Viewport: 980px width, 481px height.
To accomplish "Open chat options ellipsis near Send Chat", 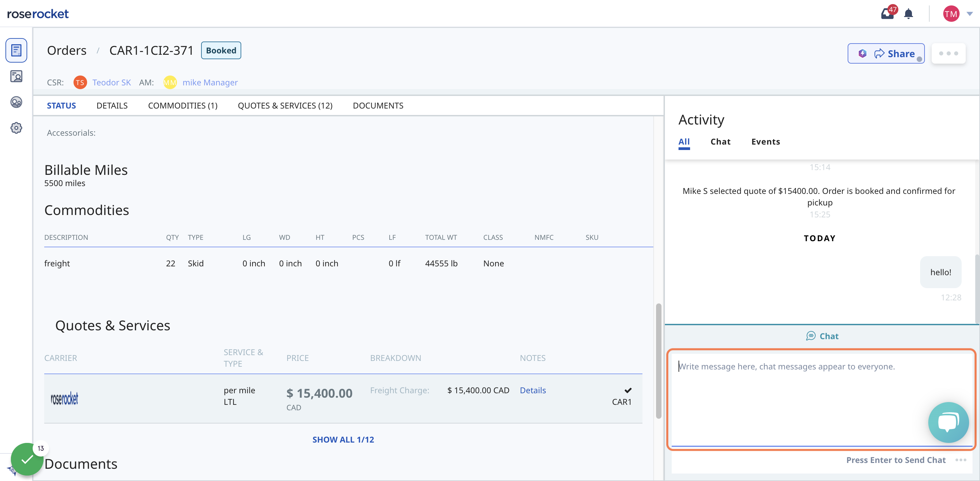I will (961, 460).
